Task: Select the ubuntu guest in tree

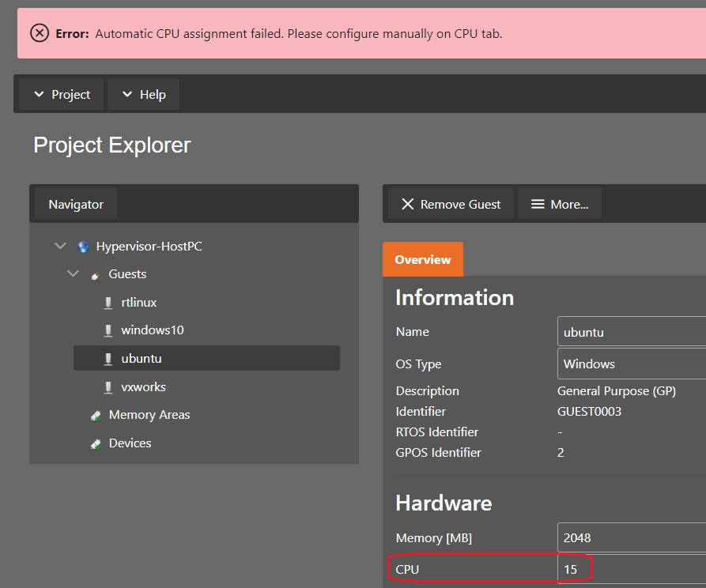Action: tap(141, 358)
